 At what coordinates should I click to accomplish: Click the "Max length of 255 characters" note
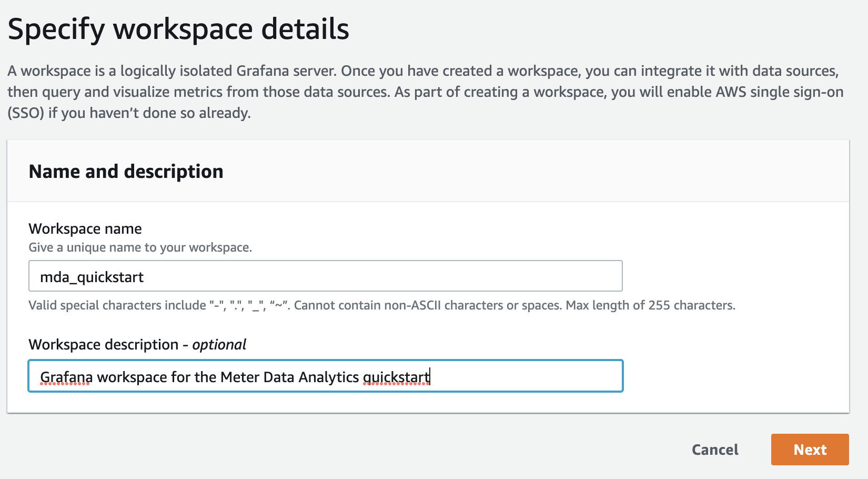(x=650, y=305)
